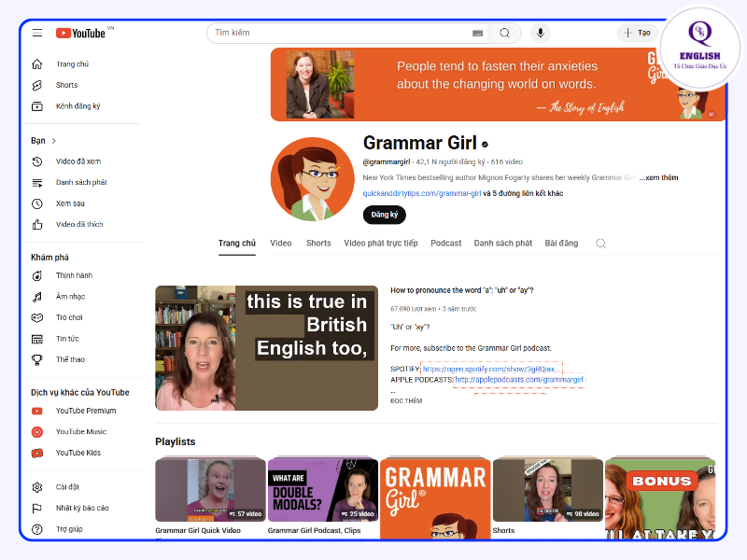Open Grammar Girl Quick Video playlist thumbnail
Image resolution: width=747 pixels, height=560 pixels.
[x=210, y=490]
